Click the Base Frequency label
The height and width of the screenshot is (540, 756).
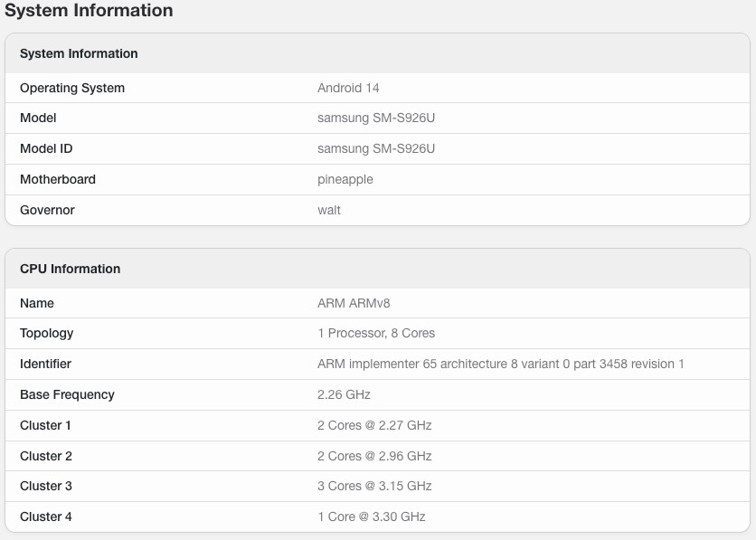67,394
